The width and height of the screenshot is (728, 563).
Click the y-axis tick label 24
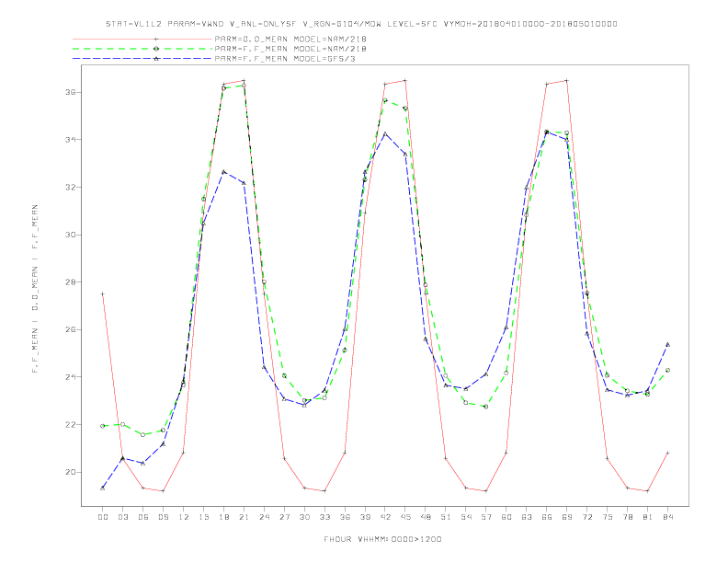71,377
